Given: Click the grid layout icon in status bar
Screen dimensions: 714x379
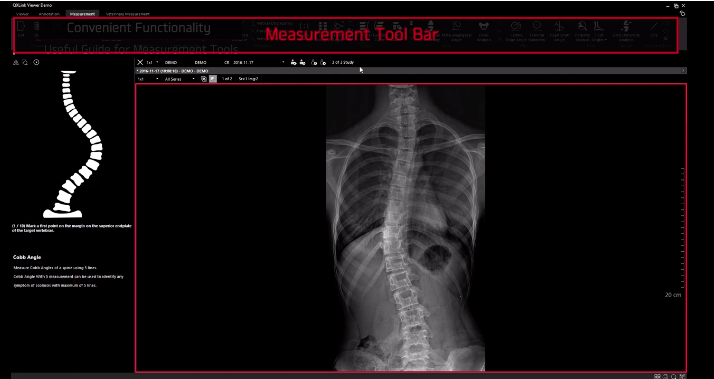Looking at the screenshot, I should pos(657,376).
